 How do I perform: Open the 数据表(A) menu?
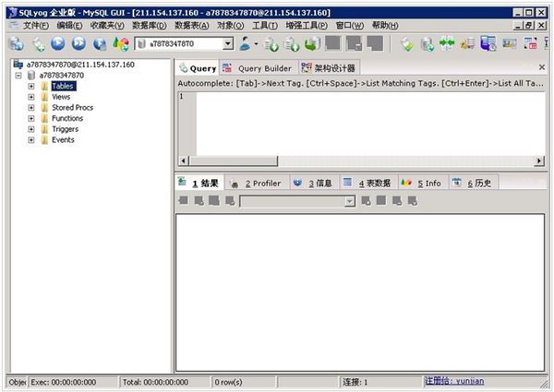click(192, 26)
